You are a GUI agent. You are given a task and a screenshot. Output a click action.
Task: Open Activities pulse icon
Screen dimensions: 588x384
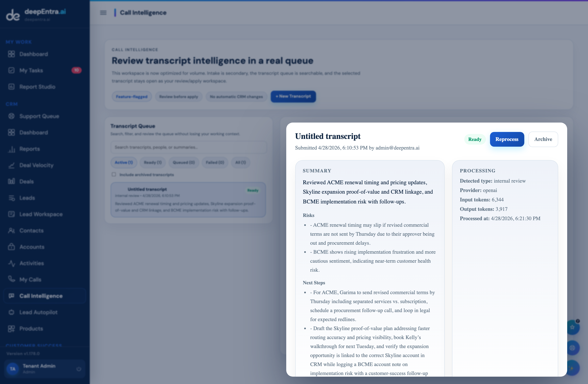click(11, 263)
